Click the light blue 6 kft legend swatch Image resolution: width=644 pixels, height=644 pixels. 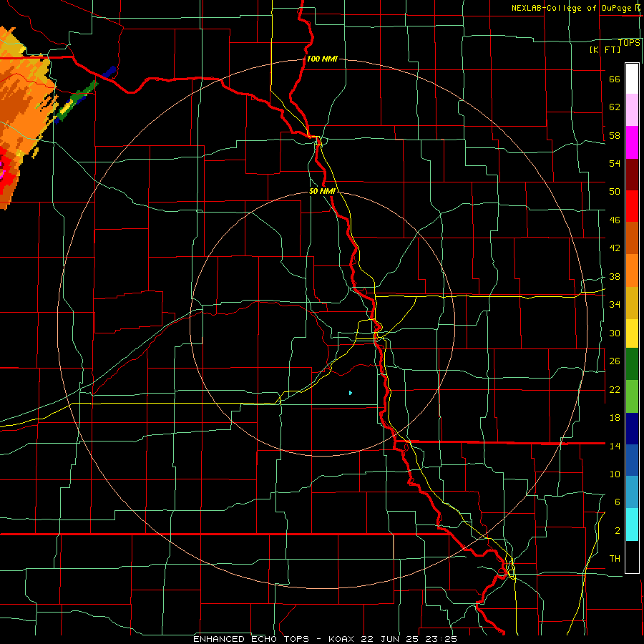pyautogui.click(x=632, y=492)
